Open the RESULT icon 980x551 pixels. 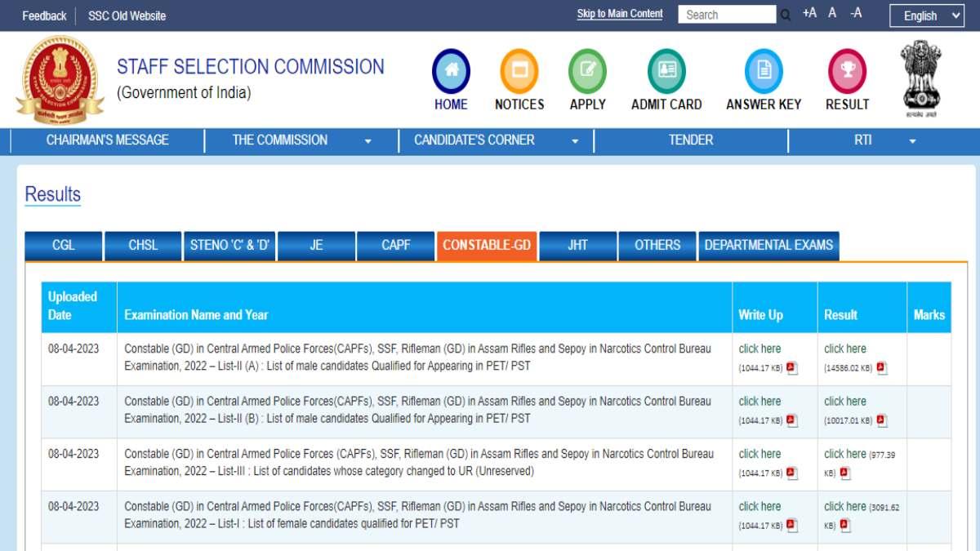coord(846,72)
